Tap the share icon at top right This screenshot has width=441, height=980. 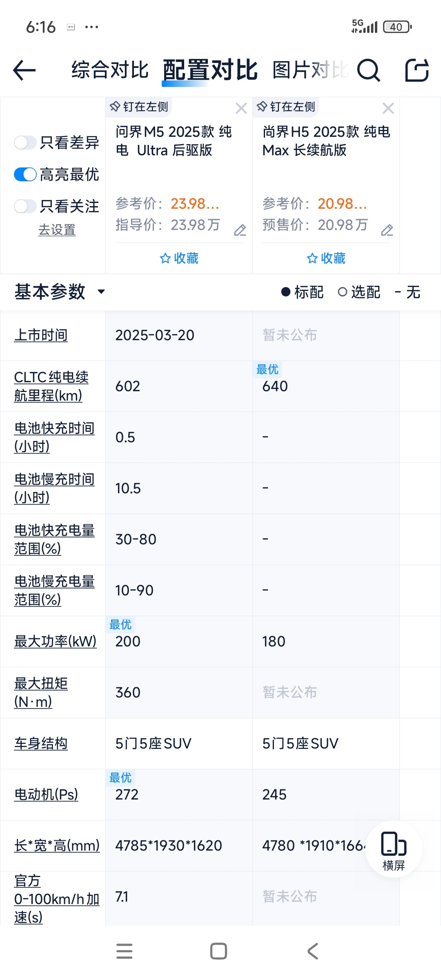pyautogui.click(x=417, y=70)
